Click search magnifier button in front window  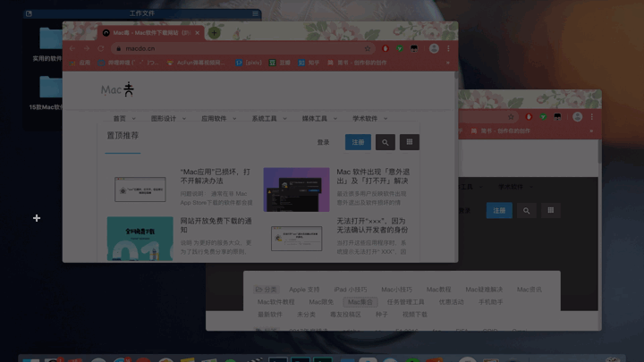386,142
